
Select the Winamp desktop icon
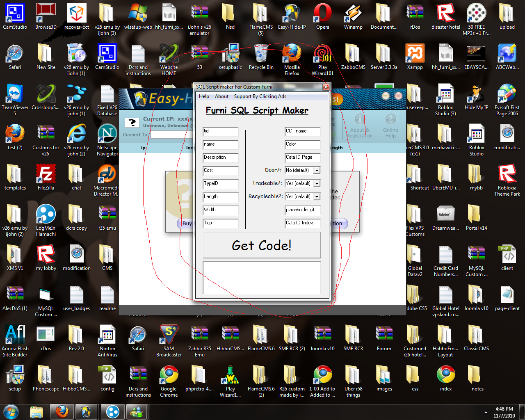pos(353,17)
